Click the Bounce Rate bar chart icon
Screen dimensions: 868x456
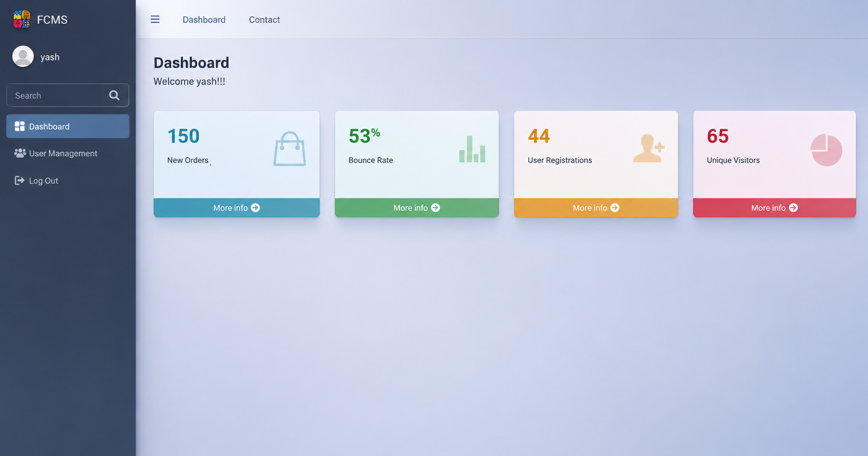point(472,149)
